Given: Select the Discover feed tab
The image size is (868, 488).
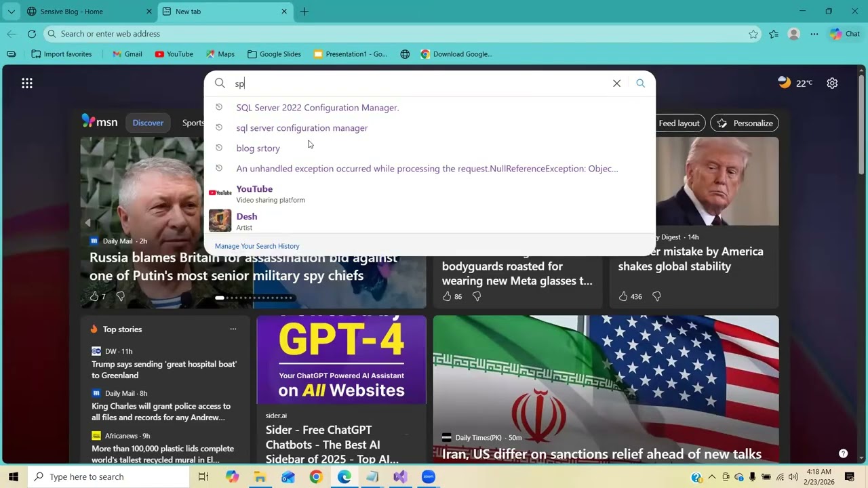Looking at the screenshot, I should pyautogui.click(x=148, y=123).
